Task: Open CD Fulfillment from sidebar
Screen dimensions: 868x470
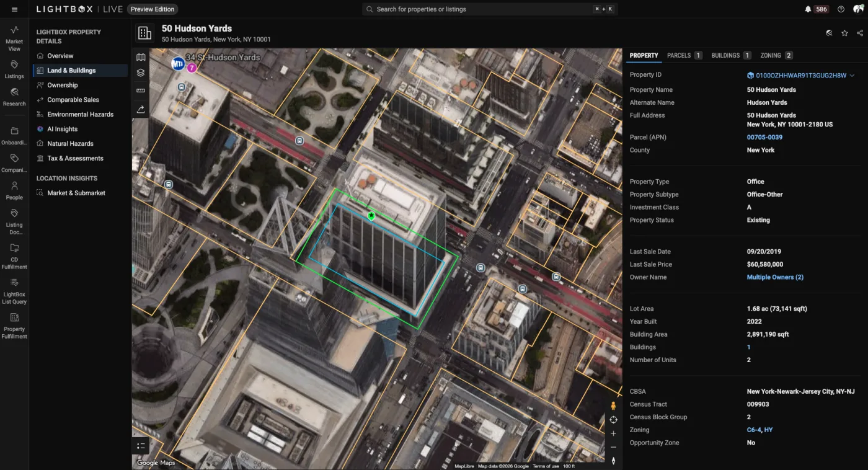Action: (x=14, y=257)
